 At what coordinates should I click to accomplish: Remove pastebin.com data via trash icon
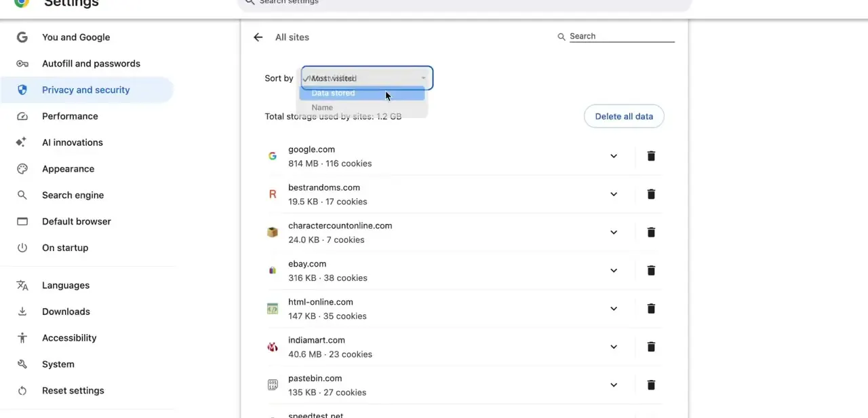[651, 385]
